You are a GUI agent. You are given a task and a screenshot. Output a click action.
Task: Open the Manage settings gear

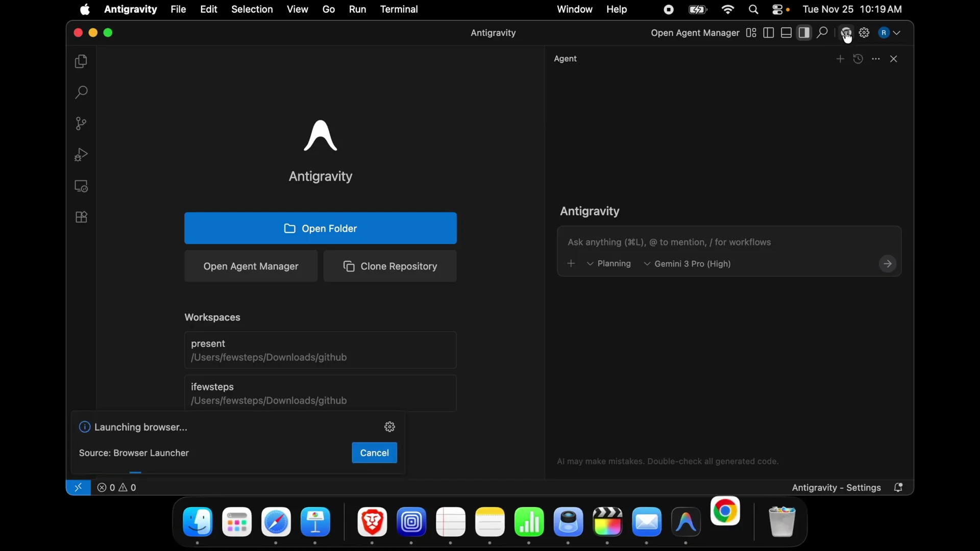[x=865, y=33]
